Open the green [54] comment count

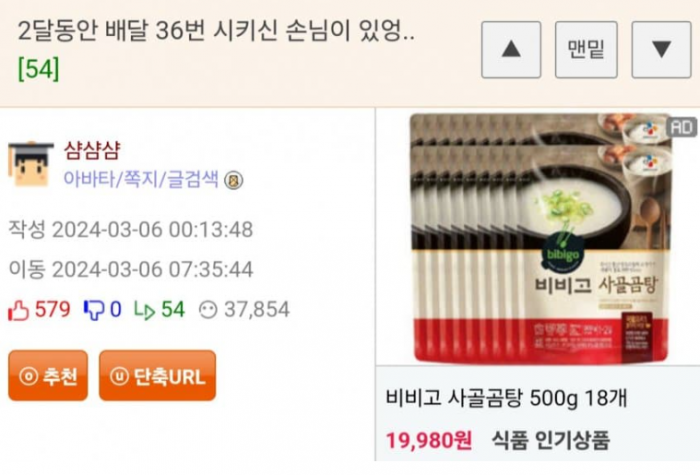[x=38, y=69]
